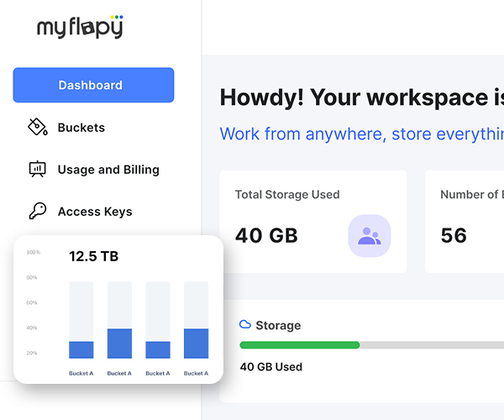Click the leftmost Bucket A bar in chart
Image resolution: width=504 pixels, height=420 pixels.
[81, 349]
